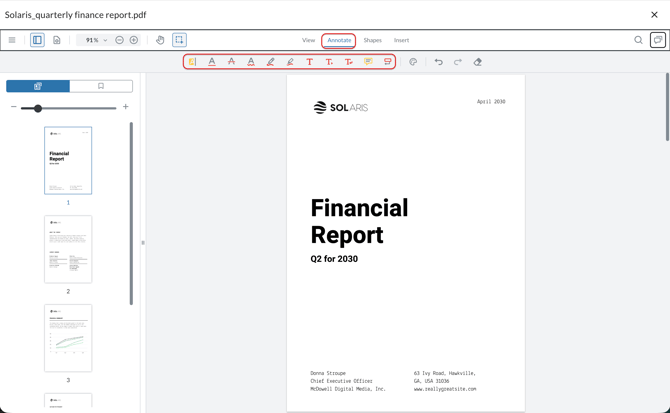Click the undo arrow
Viewport: 670px width, 413px height.
click(438, 62)
